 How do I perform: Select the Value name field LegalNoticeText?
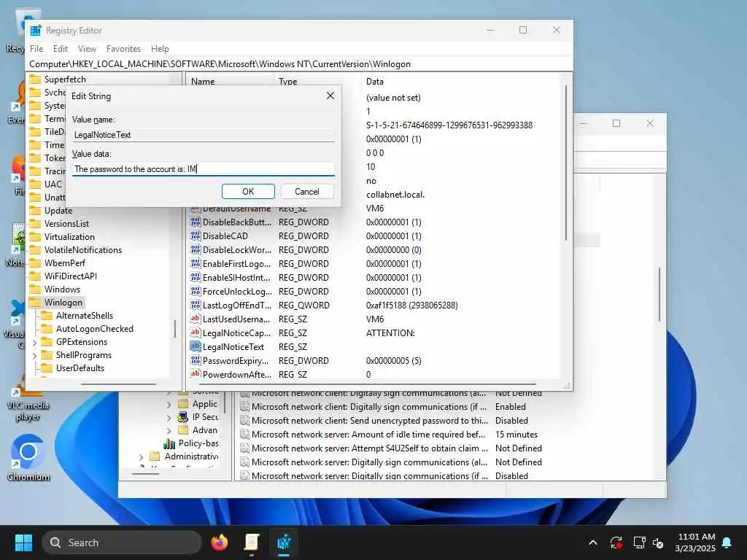coord(204,135)
